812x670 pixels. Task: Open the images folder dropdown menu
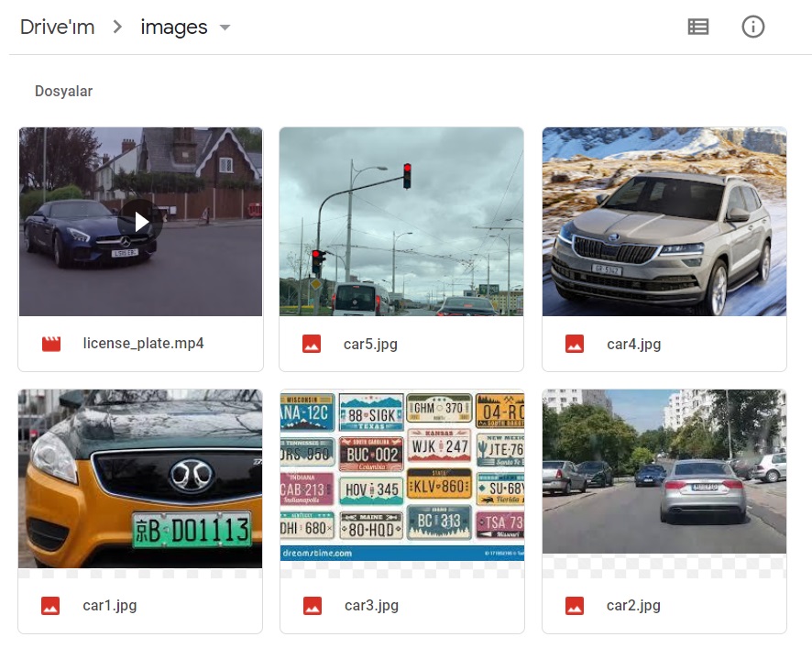click(225, 28)
